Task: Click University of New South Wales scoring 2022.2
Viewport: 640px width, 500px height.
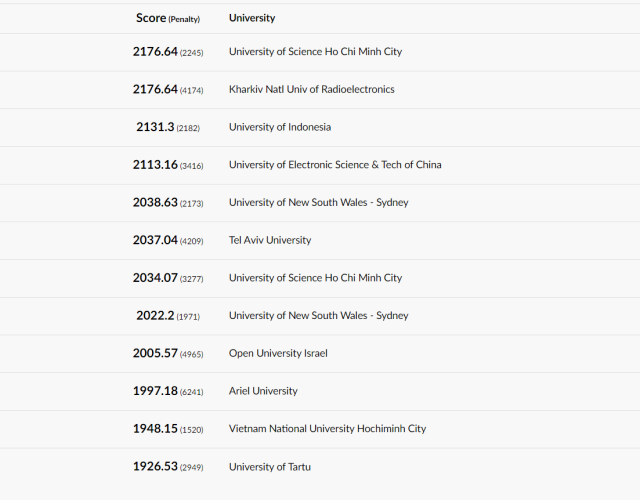Action: tap(318, 316)
